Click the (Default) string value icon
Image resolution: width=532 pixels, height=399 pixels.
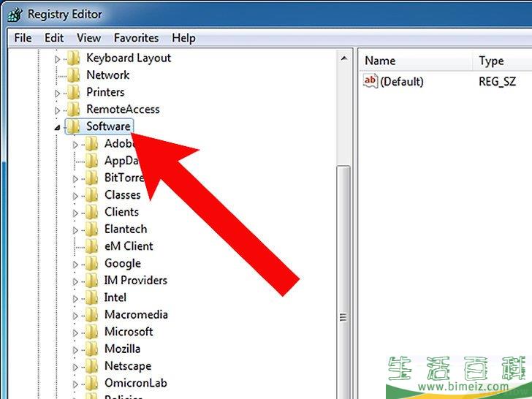point(370,82)
